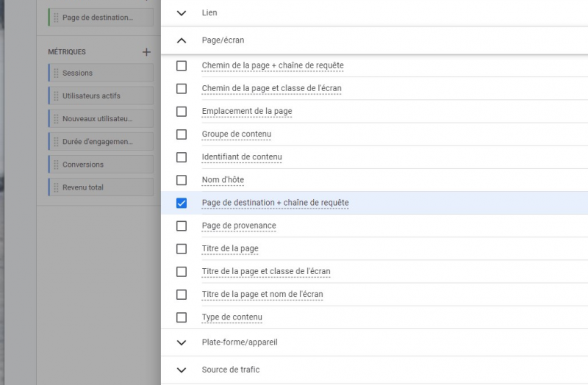Click the MÉTRIQUES heading
The height and width of the screenshot is (385, 588).
[67, 51]
